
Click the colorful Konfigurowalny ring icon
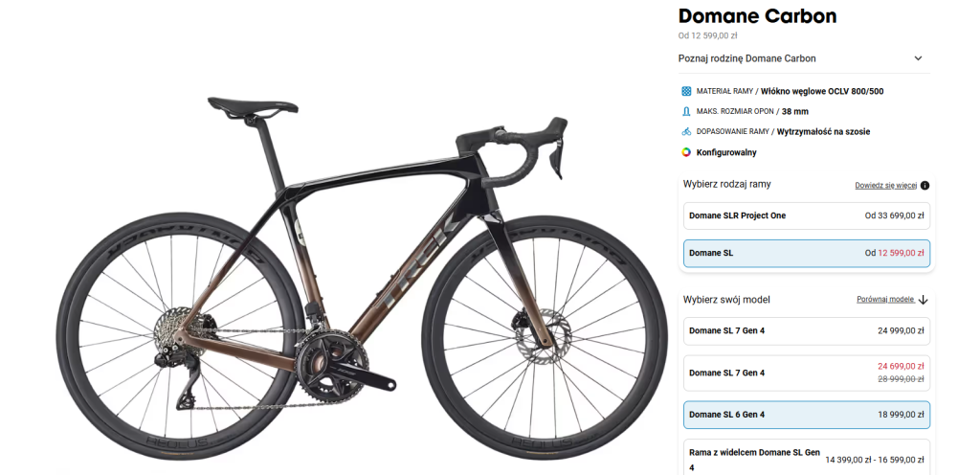click(x=686, y=152)
